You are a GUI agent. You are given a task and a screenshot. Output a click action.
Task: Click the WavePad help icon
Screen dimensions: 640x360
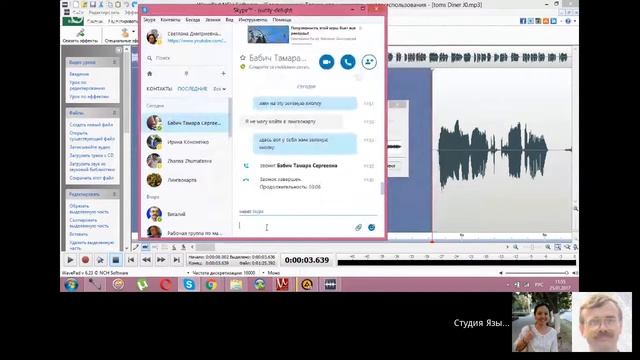pos(568,21)
